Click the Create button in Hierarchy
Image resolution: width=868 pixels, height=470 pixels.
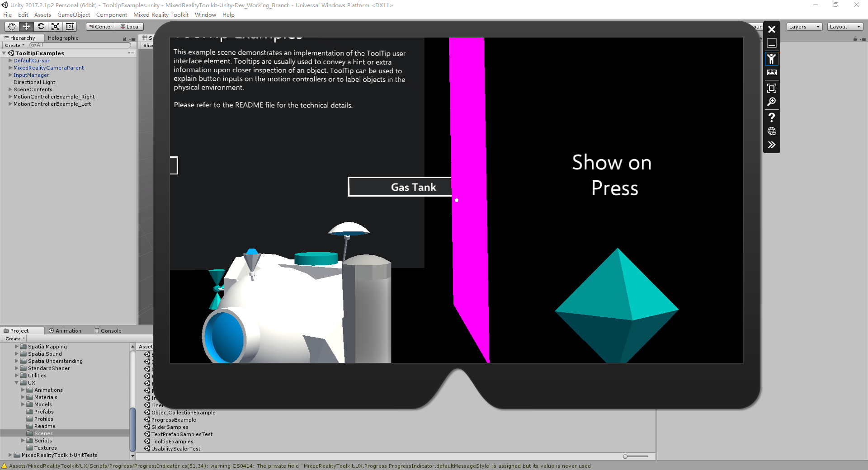coord(13,45)
